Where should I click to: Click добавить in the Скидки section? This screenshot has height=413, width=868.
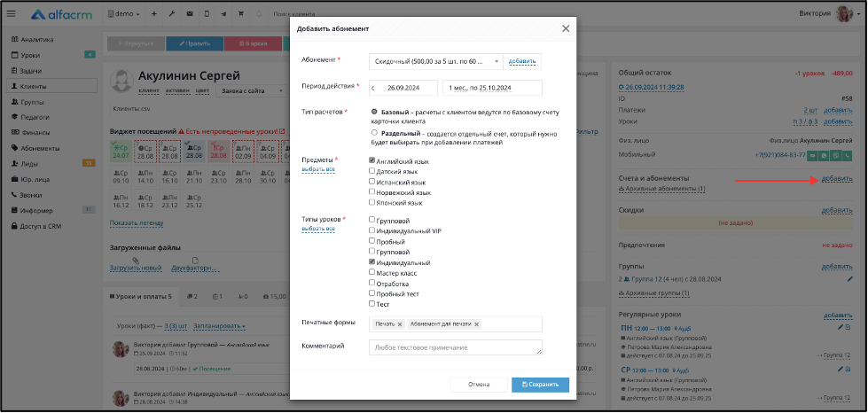click(837, 210)
